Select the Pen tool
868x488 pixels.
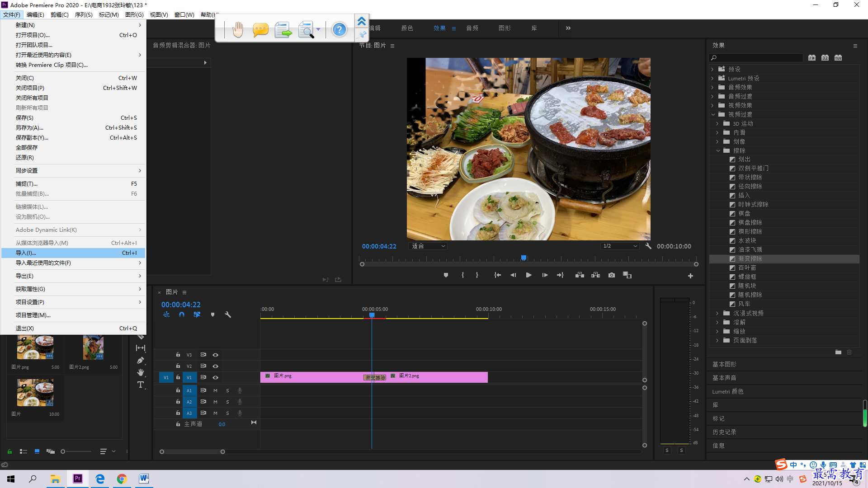click(x=141, y=360)
